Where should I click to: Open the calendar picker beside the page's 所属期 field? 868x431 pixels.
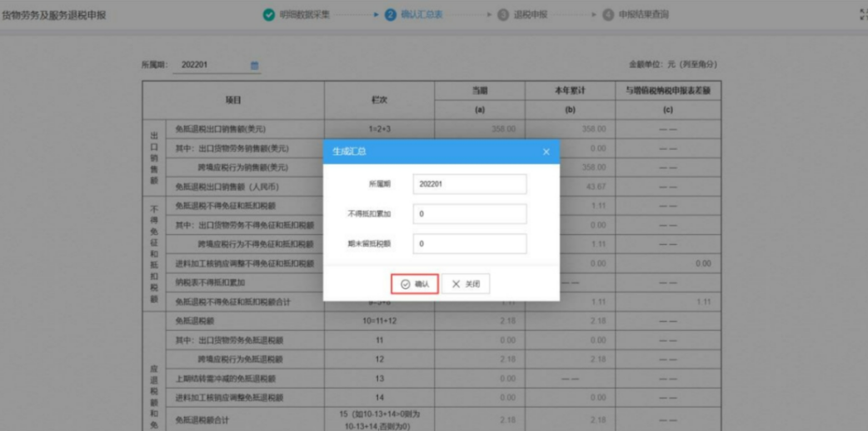pos(255,65)
